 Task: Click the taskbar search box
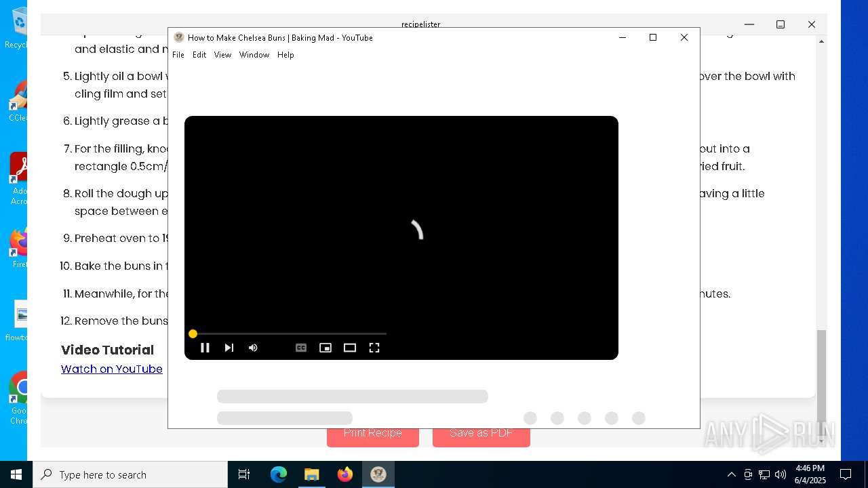click(130, 474)
